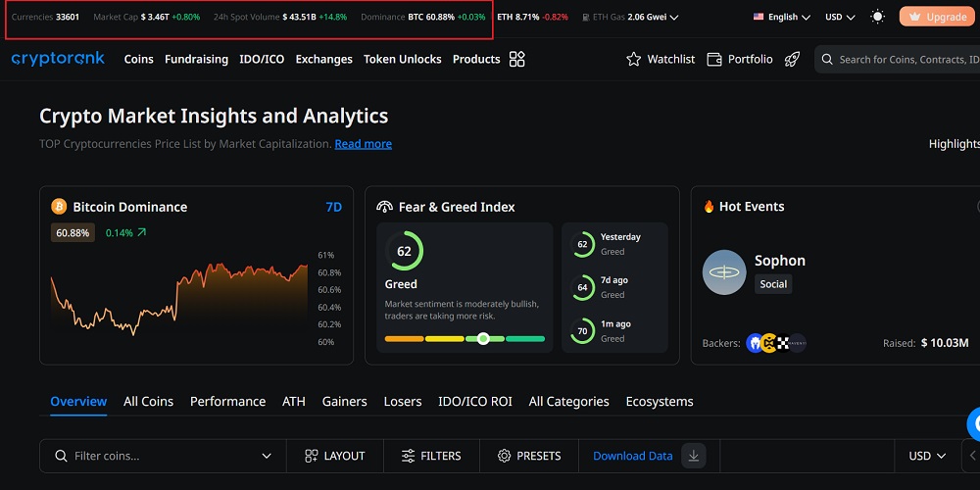Switch to the Gainers tab
The image size is (980, 490).
[x=344, y=401]
